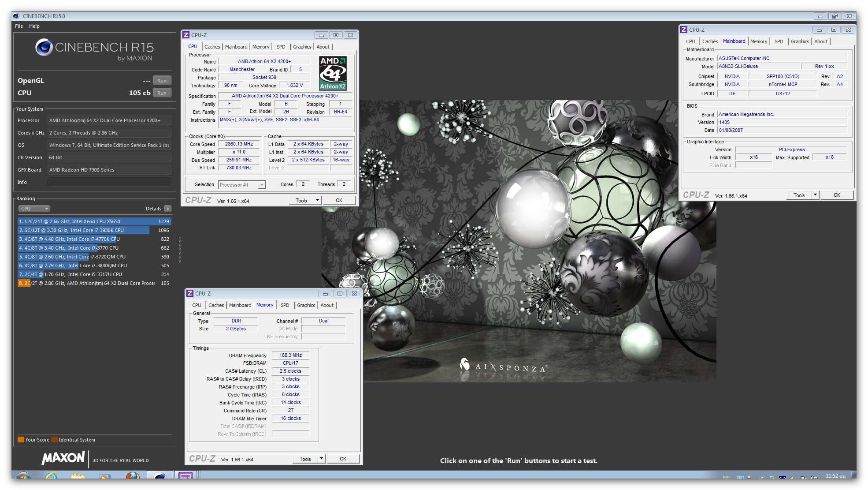The height and width of the screenshot is (490, 868).
Task: Click OK in the CPU-Z Memory window
Action: (x=343, y=459)
